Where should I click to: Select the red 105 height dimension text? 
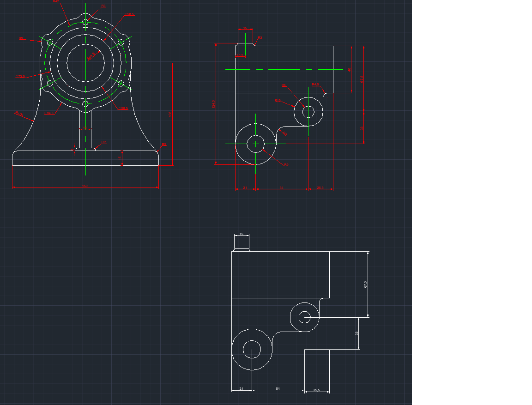(170, 115)
